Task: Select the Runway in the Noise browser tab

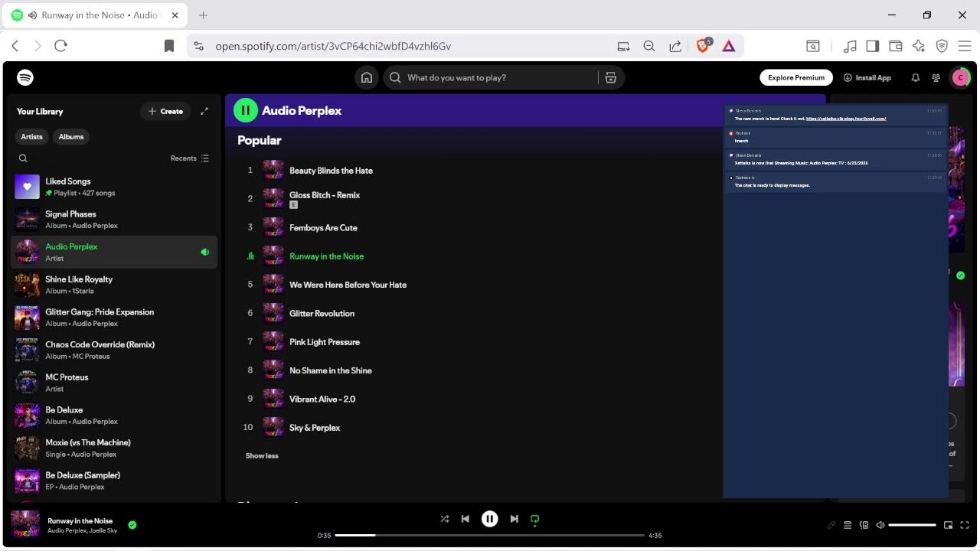Action: click(95, 15)
